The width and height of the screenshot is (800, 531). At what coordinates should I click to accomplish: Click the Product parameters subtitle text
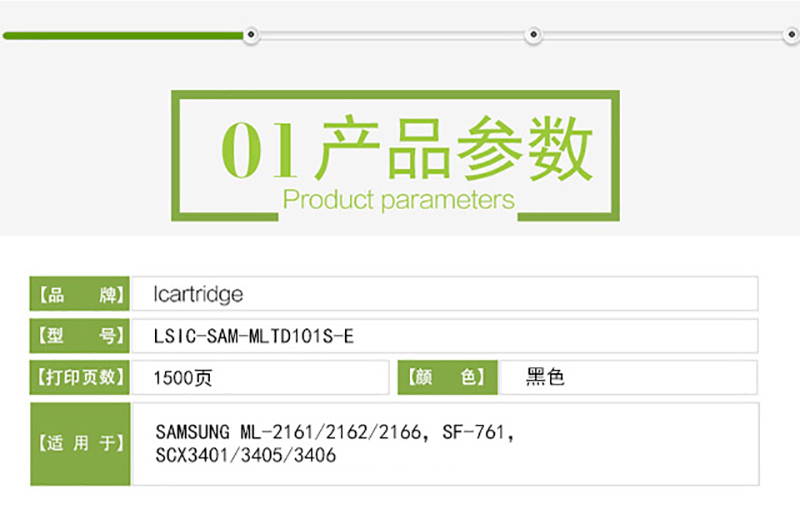tap(398, 199)
